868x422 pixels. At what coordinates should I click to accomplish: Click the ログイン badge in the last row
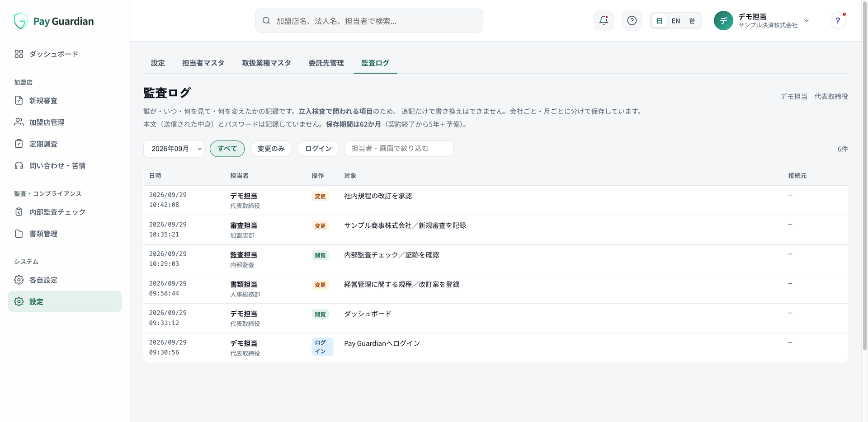[322, 347]
